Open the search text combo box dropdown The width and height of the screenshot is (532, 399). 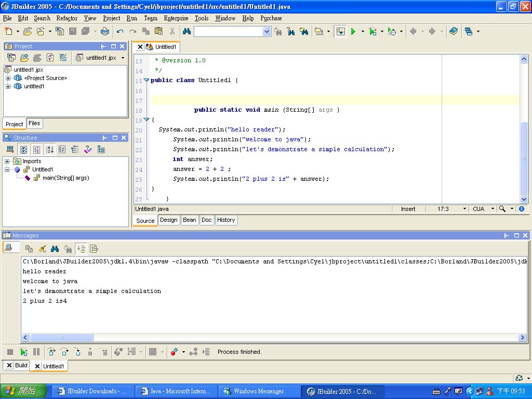click(267, 32)
